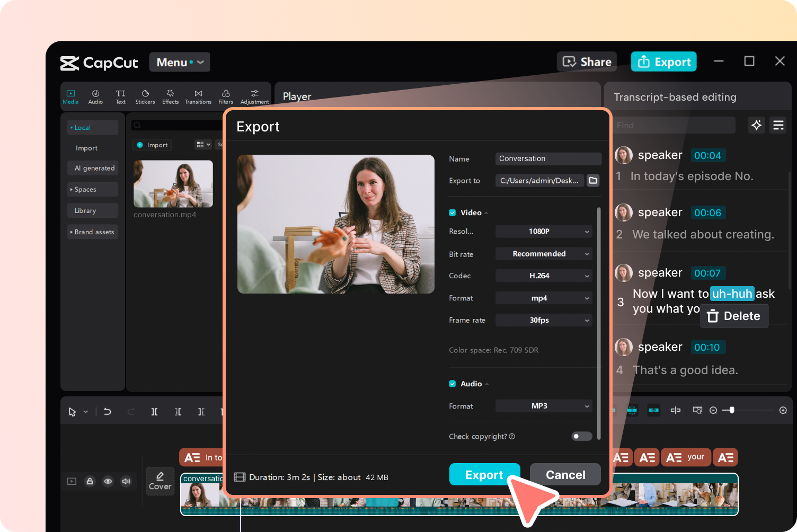The height and width of the screenshot is (532, 797).
Task: Select the conversation.mp4 media thumbnail
Action: (x=173, y=184)
